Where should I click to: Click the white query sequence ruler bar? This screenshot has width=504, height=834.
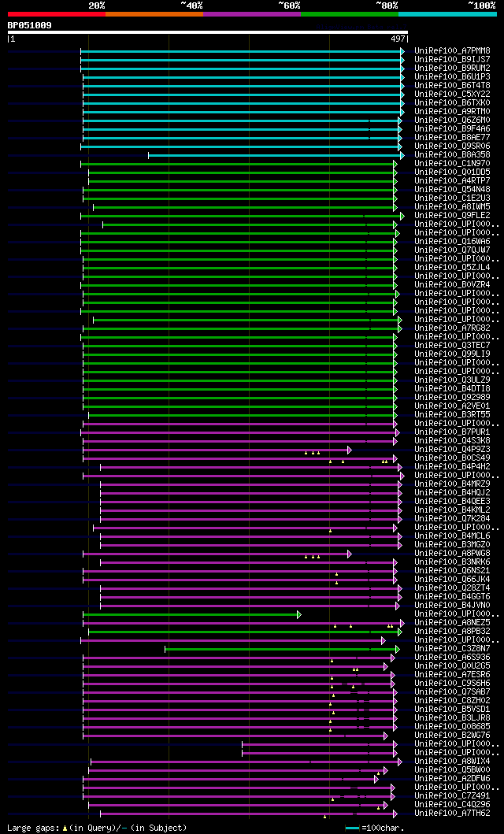(x=208, y=32)
